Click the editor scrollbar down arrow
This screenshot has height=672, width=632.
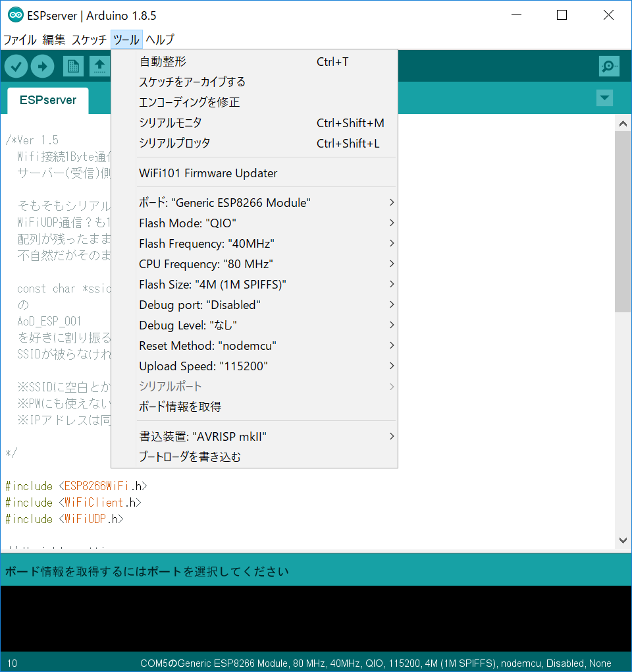tap(623, 540)
